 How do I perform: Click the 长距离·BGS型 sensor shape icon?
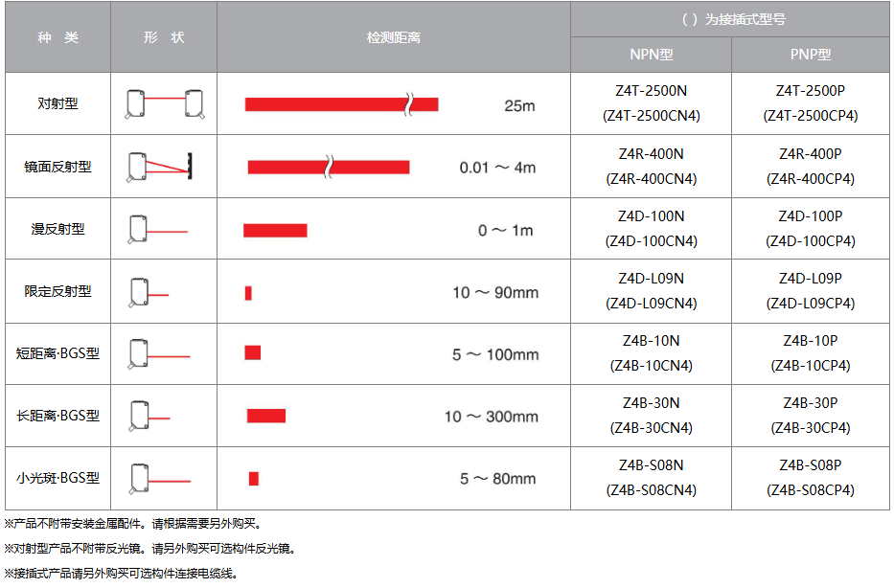tap(149, 416)
